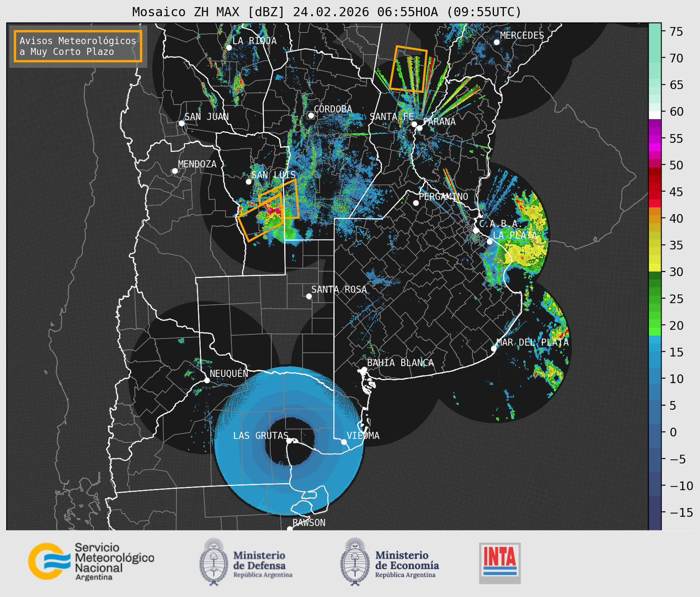Click the BAHÍA BLANCA city label
700x597 pixels.
400,363
